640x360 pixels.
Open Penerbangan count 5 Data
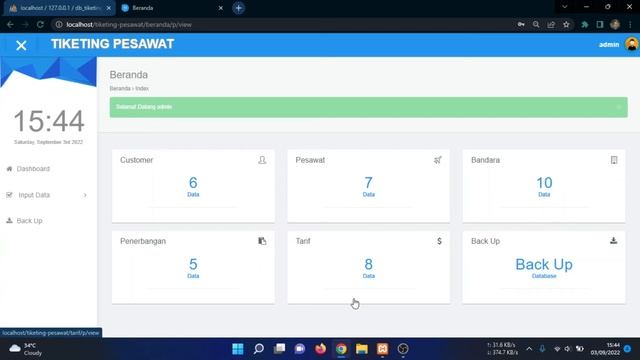[x=193, y=268]
